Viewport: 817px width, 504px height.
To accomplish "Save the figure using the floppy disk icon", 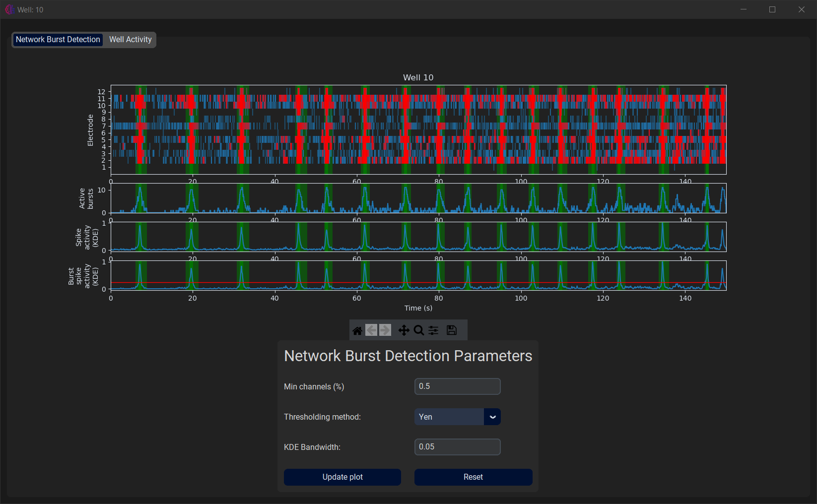I will click(452, 331).
